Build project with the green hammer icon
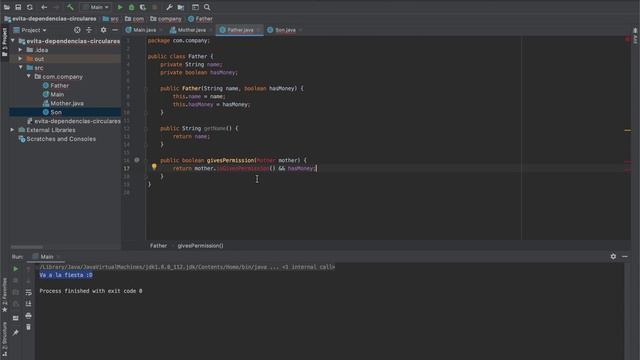This screenshot has height=360, width=640. pyautogui.click(x=70, y=7)
